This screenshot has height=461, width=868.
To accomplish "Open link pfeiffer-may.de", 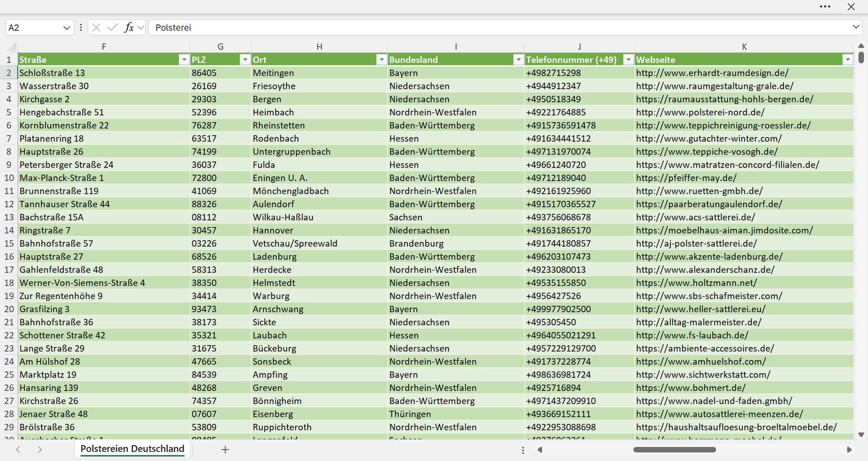I will point(686,178).
